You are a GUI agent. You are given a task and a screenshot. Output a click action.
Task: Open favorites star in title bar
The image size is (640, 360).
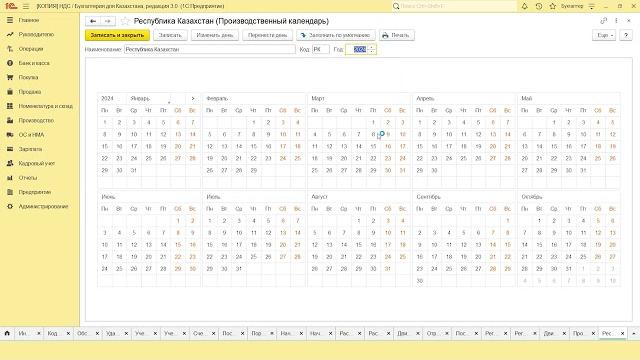click(553, 6)
